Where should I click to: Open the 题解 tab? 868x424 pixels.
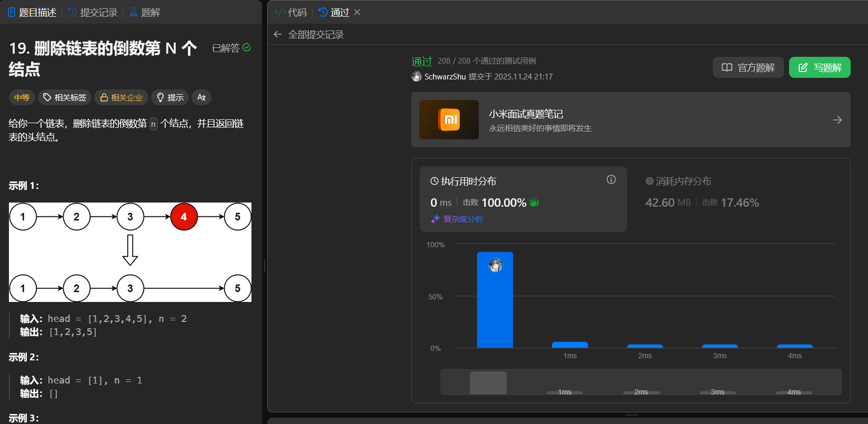[145, 12]
